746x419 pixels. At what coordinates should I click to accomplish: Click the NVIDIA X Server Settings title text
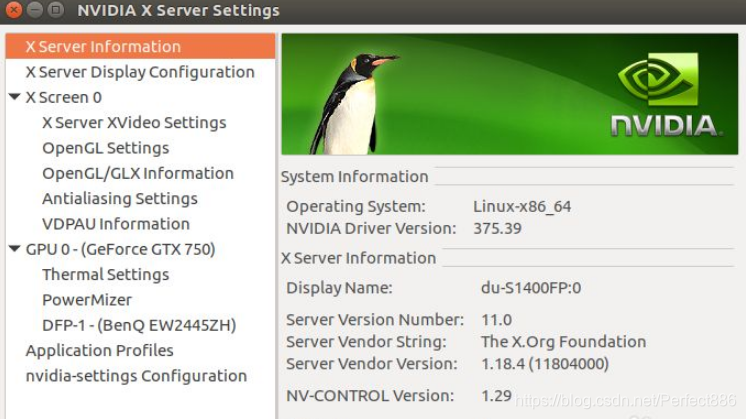pyautogui.click(x=178, y=10)
